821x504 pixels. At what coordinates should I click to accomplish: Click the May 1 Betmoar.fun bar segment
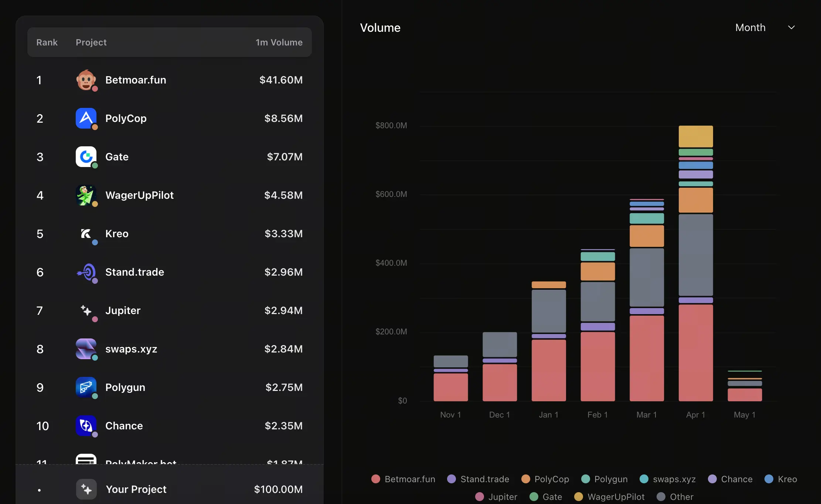coord(745,395)
